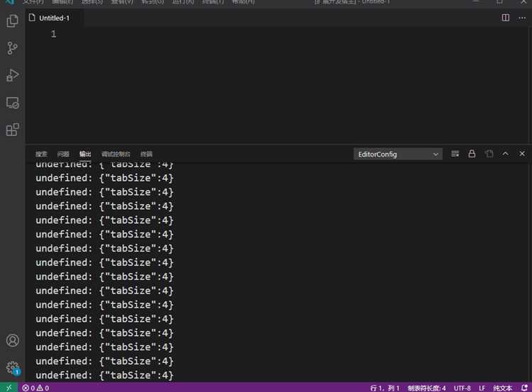Open the 查看(V) View menu

click(122, 2)
